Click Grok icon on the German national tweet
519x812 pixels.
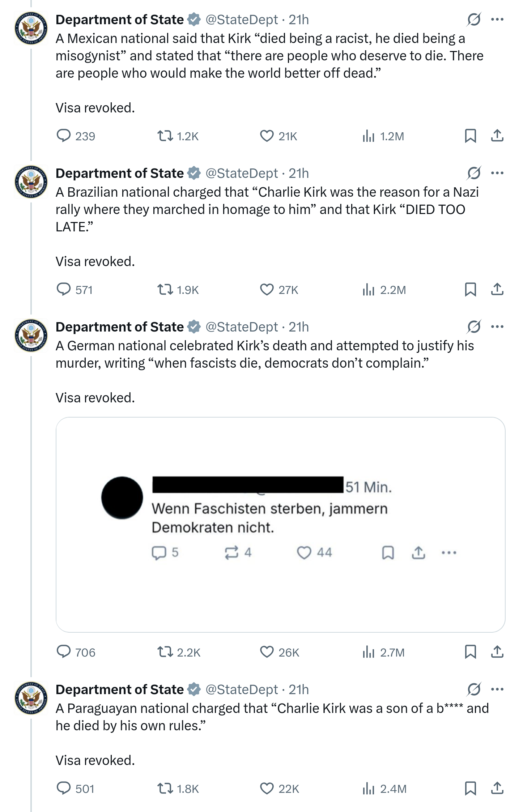[474, 327]
